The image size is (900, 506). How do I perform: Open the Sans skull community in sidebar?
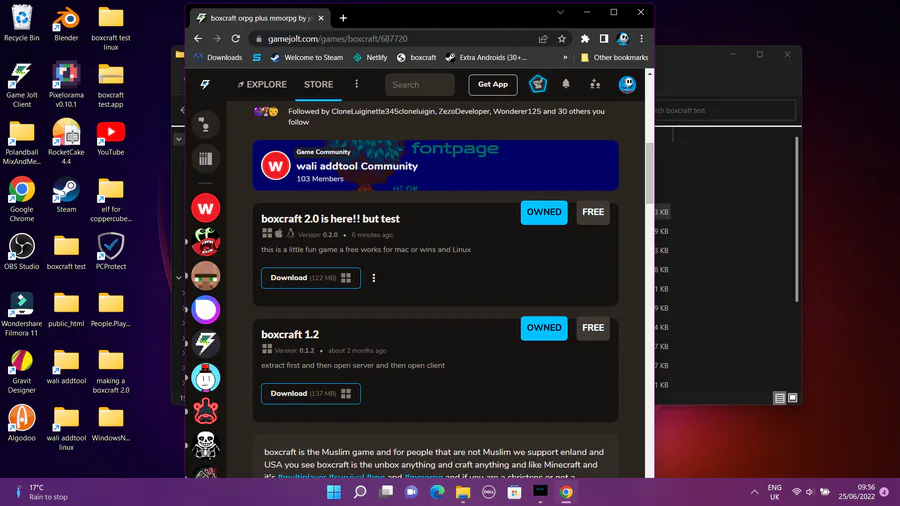(205, 445)
